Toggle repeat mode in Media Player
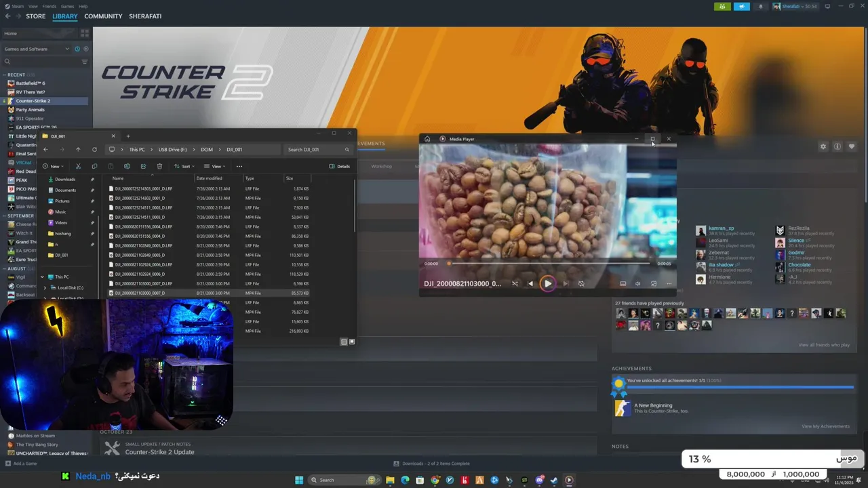Viewport: 868px width, 488px height. coord(581,283)
